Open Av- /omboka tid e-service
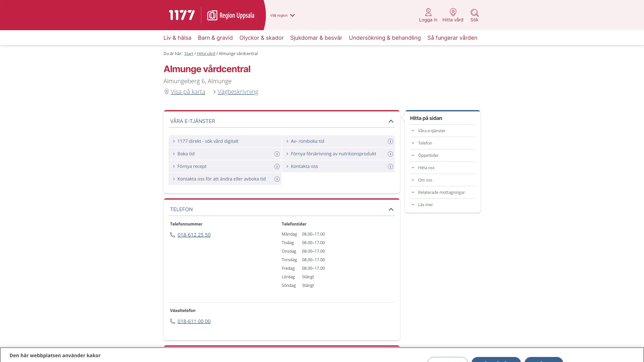The image size is (644, 362). pyautogui.click(x=307, y=141)
